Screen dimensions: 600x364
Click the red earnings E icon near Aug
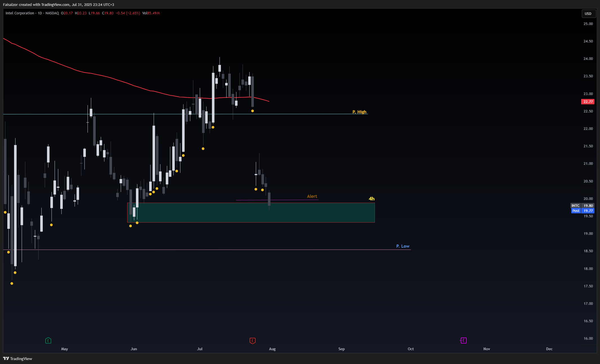pos(252,341)
